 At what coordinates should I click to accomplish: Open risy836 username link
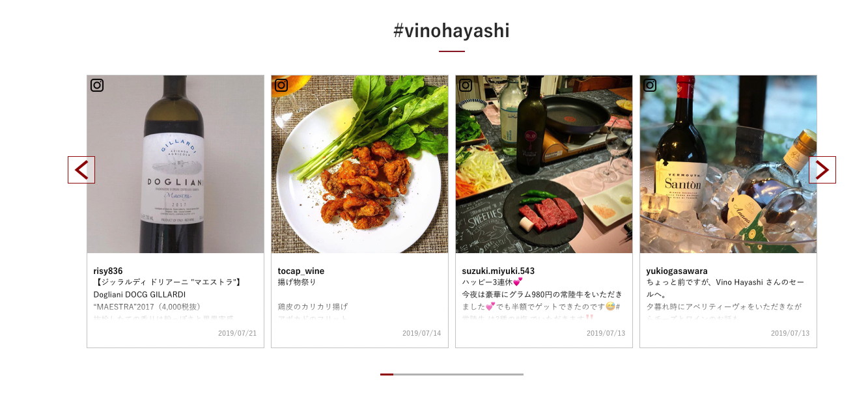pos(108,271)
